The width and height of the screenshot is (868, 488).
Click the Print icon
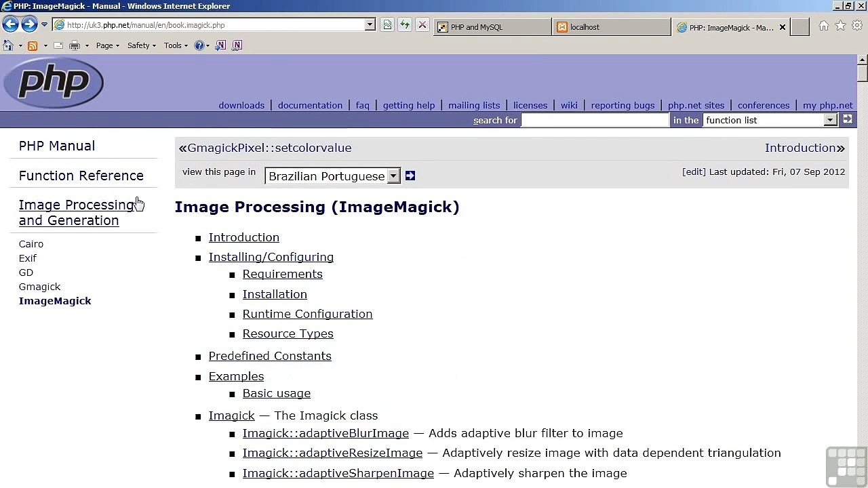(75, 45)
